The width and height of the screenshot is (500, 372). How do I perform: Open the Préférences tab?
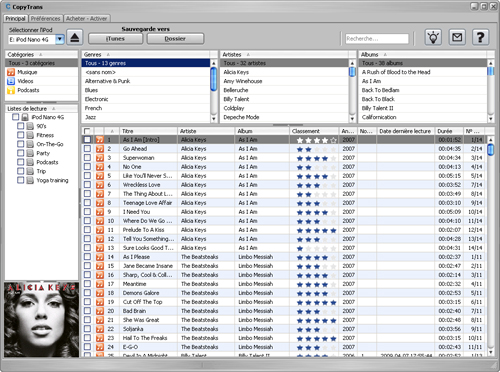[x=46, y=18]
